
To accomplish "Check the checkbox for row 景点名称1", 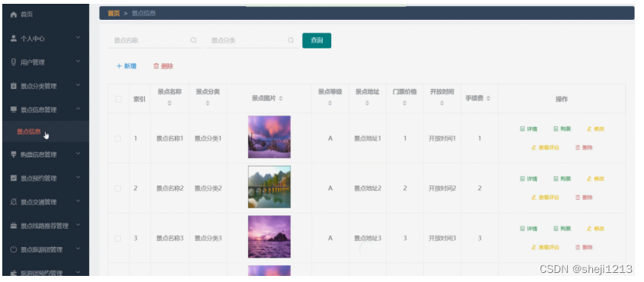I will point(118,138).
